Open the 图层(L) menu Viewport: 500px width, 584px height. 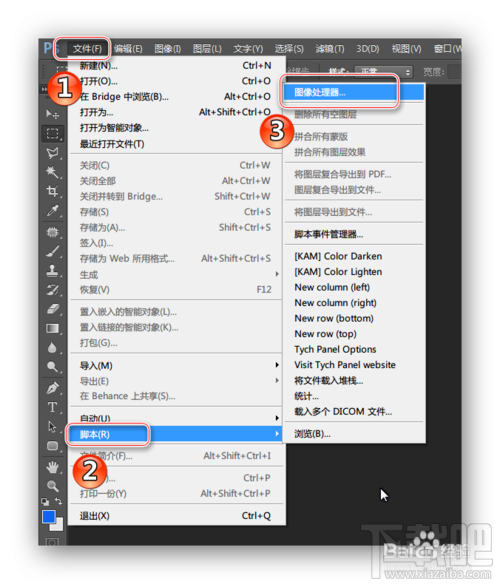coord(207,49)
